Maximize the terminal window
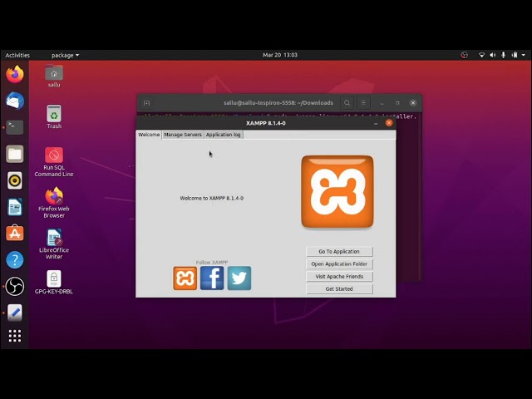The image size is (532, 399). pyautogui.click(x=397, y=103)
